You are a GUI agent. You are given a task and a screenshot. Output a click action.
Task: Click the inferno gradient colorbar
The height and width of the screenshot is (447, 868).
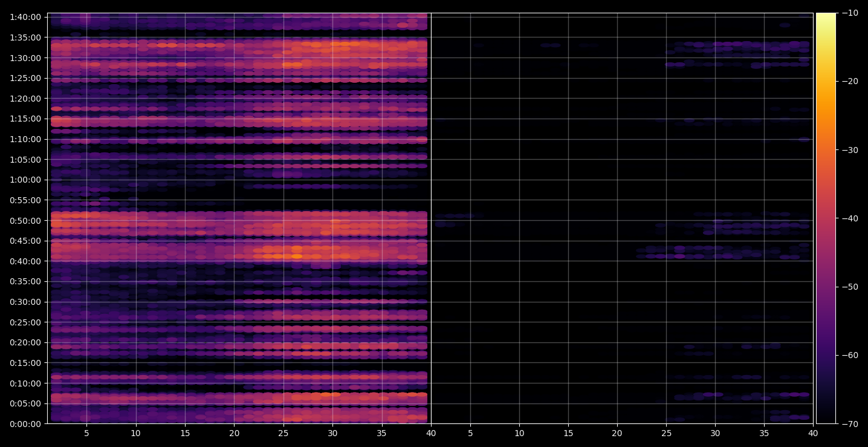click(x=826, y=218)
